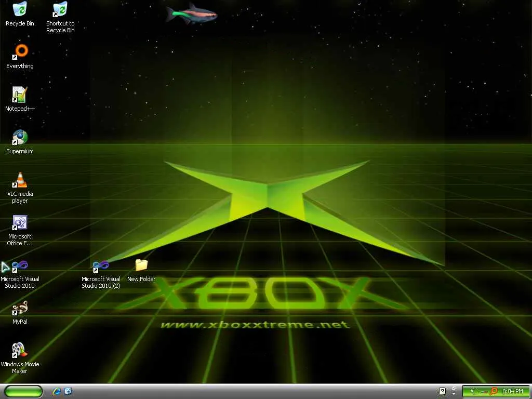This screenshot has width=532, height=399.
Task: Click the question mark help icon on taskbar
Action: (442, 391)
